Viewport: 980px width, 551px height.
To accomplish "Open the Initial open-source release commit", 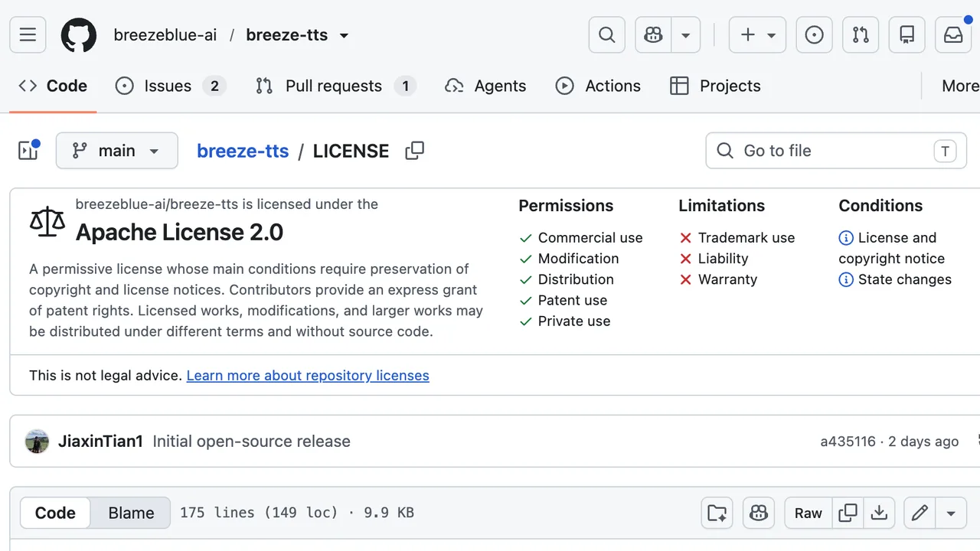I will pyautogui.click(x=251, y=442).
